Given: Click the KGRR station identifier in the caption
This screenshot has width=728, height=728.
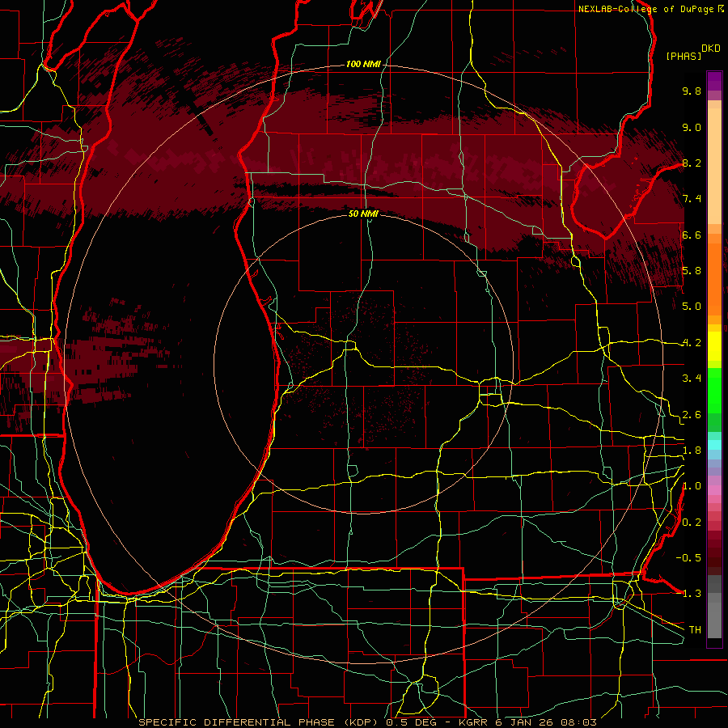Looking at the screenshot, I should pyautogui.click(x=473, y=722).
